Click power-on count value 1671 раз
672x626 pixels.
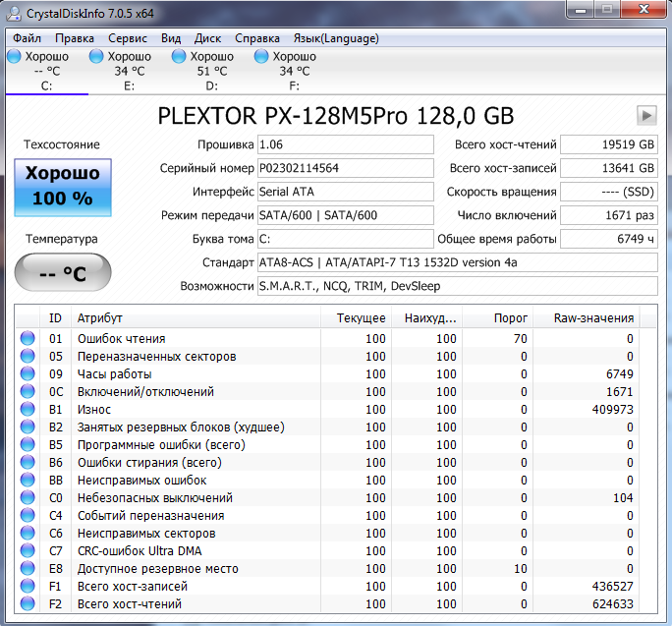pyautogui.click(x=609, y=215)
